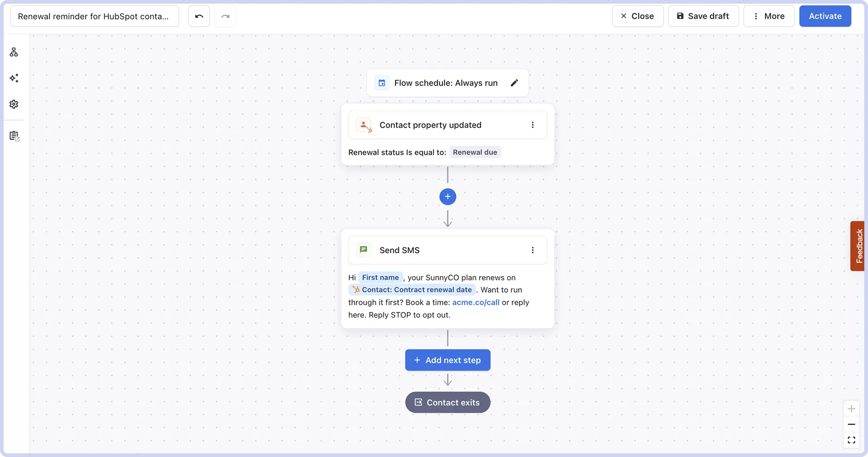Undo the last change

pos(199,16)
